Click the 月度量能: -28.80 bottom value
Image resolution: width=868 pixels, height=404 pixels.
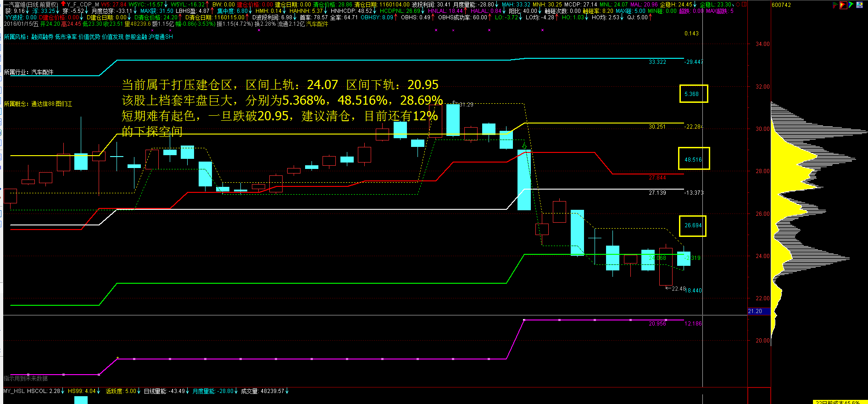click(213, 391)
